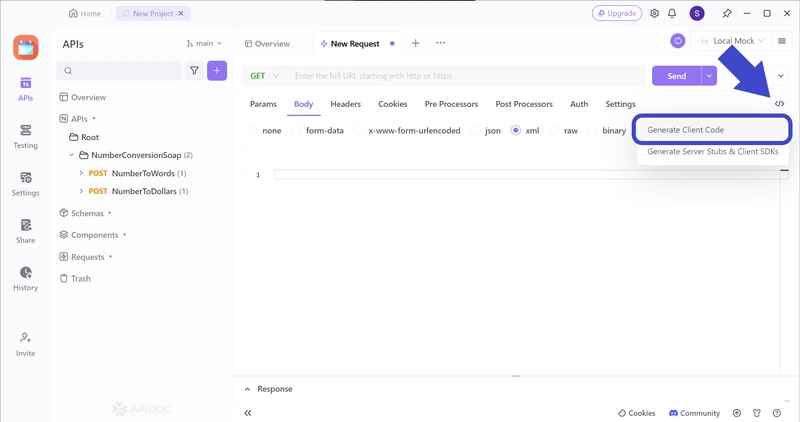
Task: Click the purple plus button to add new item
Action: pyautogui.click(x=217, y=70)
